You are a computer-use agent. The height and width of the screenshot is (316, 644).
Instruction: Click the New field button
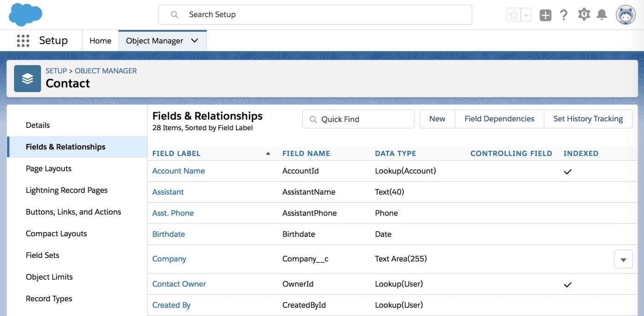coord(437,119)
